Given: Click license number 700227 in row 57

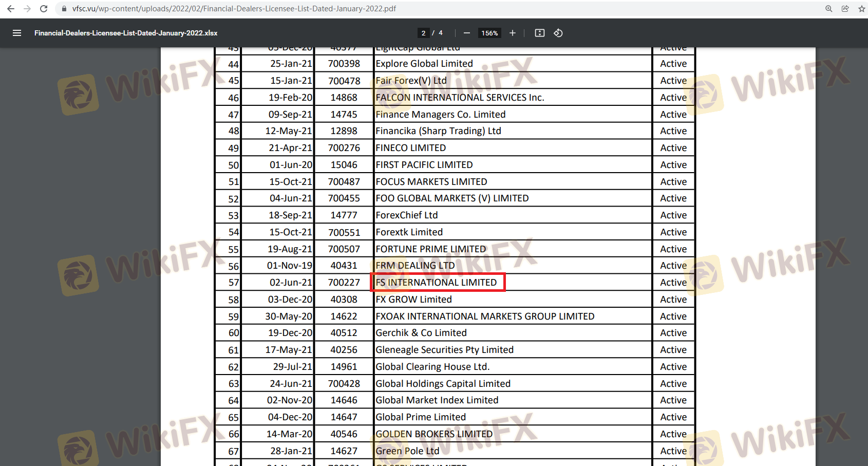Looking at the screenshot, I should (344, 283).
